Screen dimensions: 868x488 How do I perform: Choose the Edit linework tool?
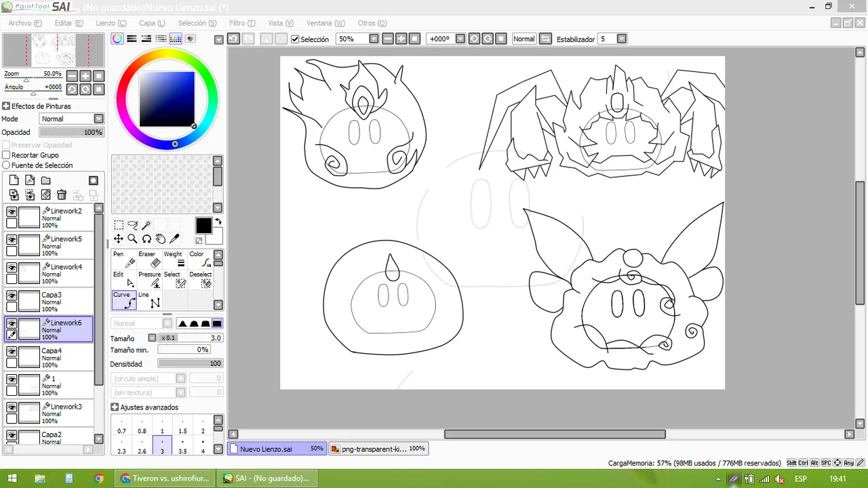click(124, 279)
